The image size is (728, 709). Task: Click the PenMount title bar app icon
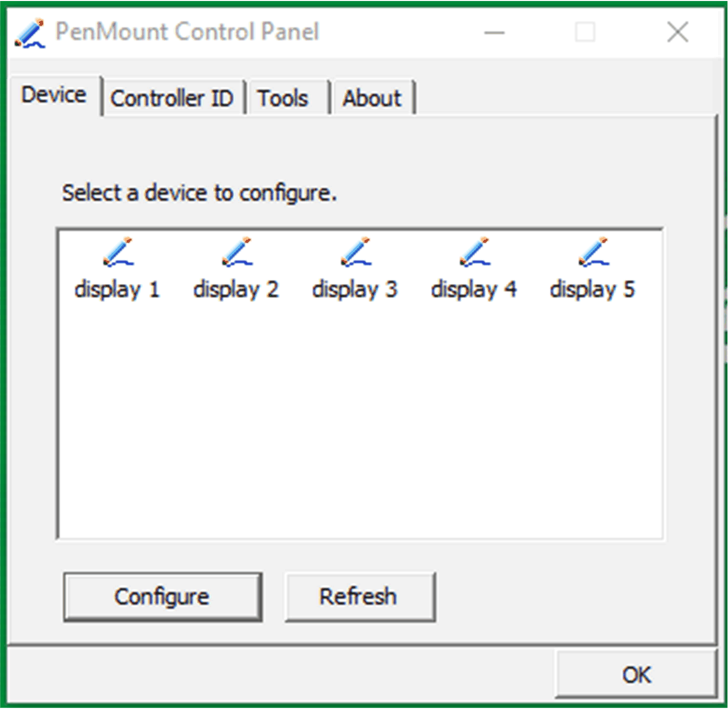30,33
